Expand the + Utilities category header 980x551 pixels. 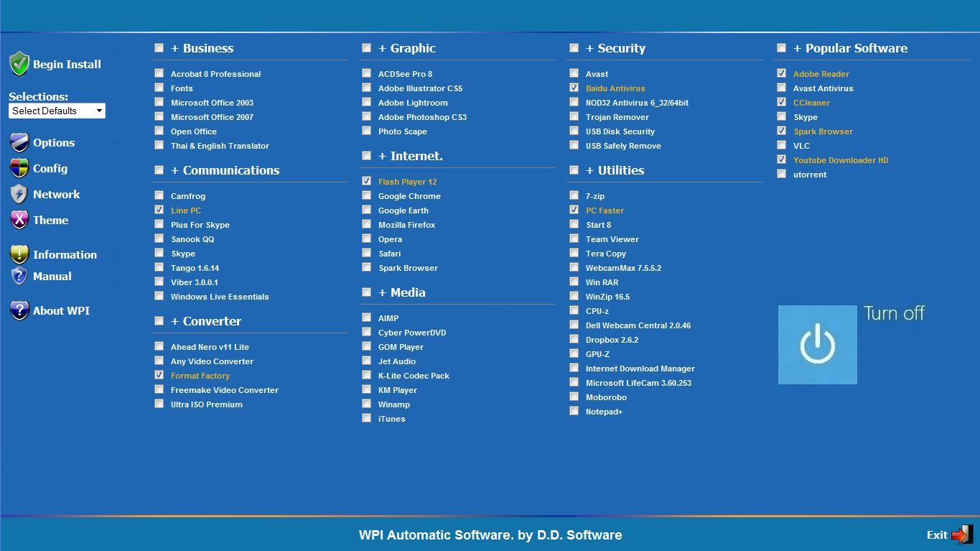615,170
